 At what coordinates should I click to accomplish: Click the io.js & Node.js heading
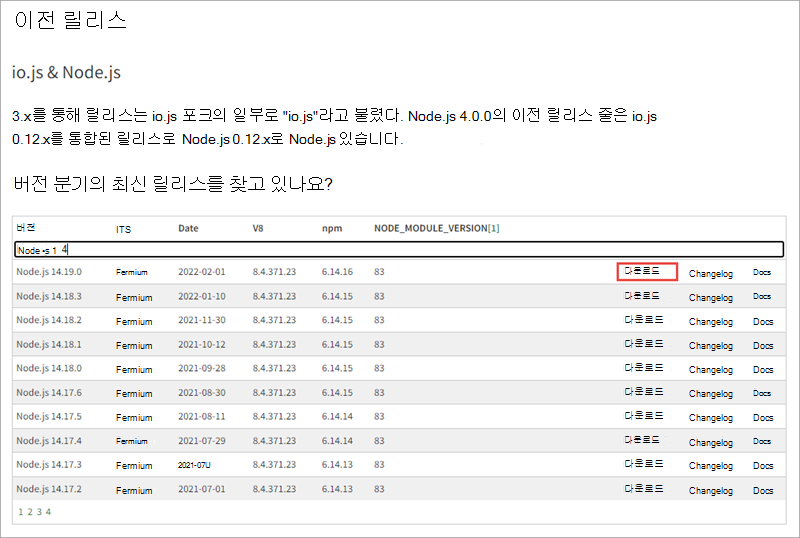point(66,72)
